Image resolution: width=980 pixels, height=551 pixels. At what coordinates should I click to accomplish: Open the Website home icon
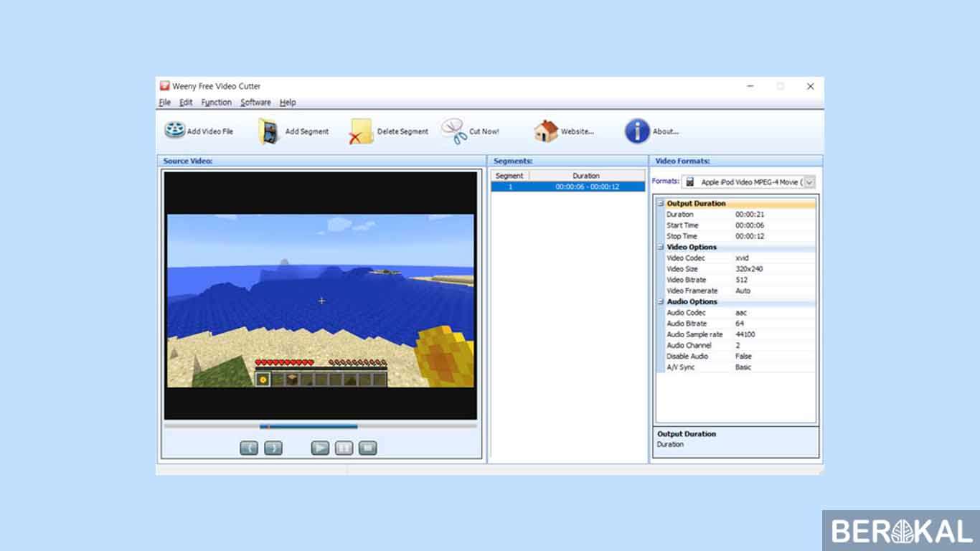click(546, 131)
